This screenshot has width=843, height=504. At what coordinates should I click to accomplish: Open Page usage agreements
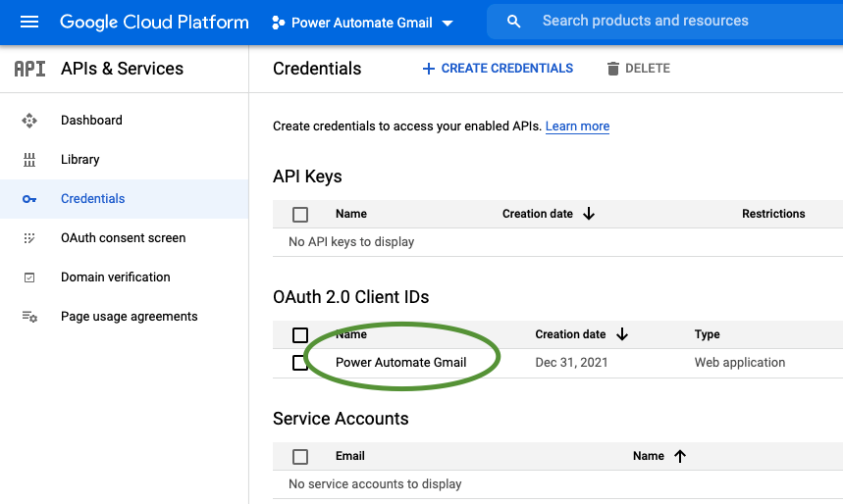point(129,317)
